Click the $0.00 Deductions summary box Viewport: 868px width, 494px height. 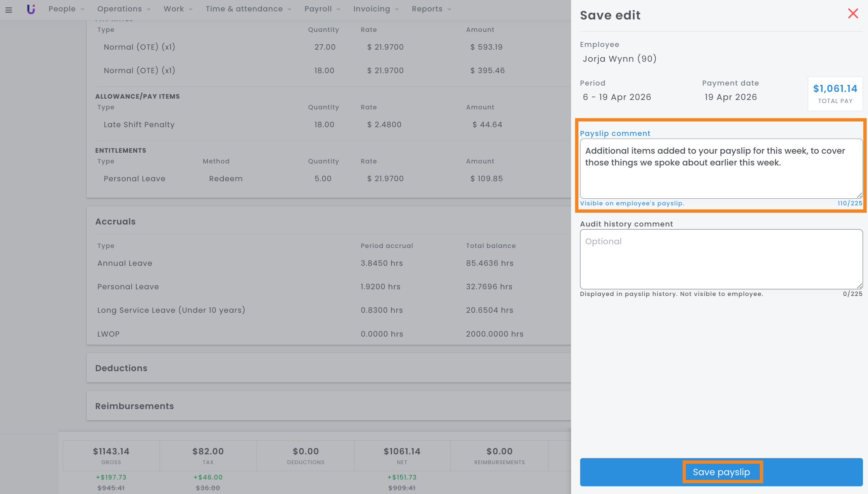click(x=306, y=456)
